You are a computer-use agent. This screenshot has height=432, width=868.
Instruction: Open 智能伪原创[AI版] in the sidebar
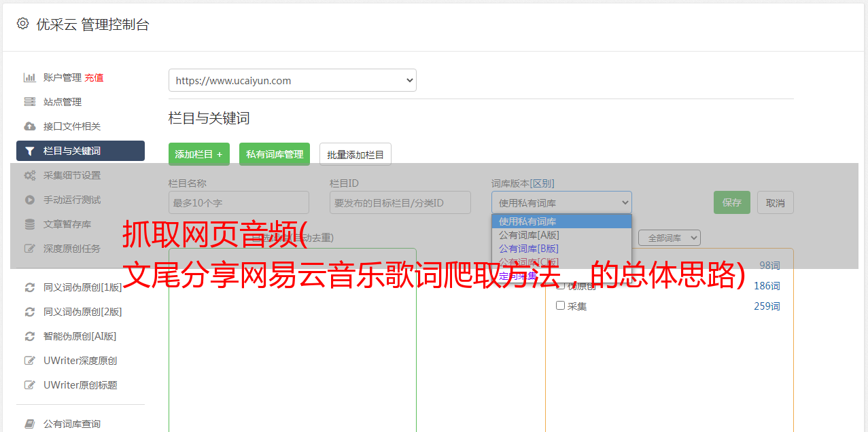pos(80,336)
